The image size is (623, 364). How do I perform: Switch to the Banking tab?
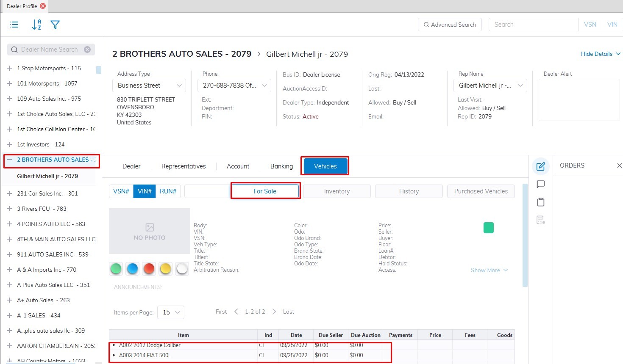pyautogui.click(x=281, y=166)
